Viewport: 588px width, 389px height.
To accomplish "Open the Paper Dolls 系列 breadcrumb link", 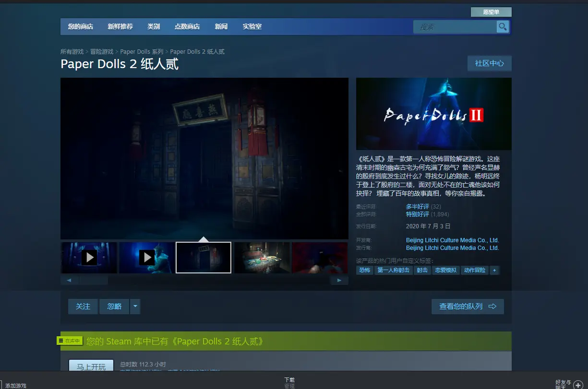I will pyautogui.click(x=142, y=52).
